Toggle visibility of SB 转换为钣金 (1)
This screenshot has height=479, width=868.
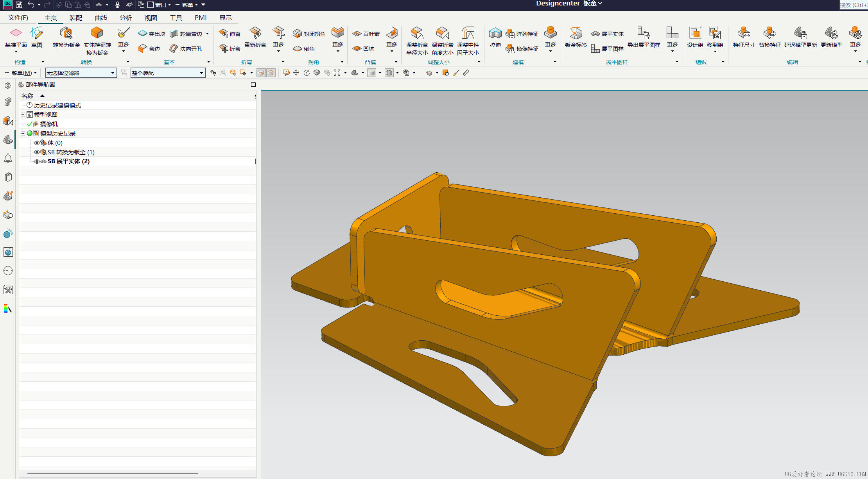(x=37, y=152)
